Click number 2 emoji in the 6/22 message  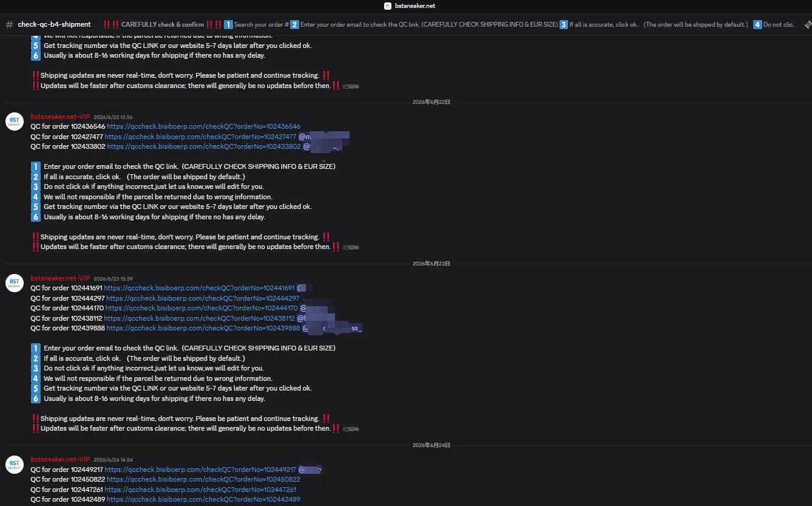pos(36,177)
